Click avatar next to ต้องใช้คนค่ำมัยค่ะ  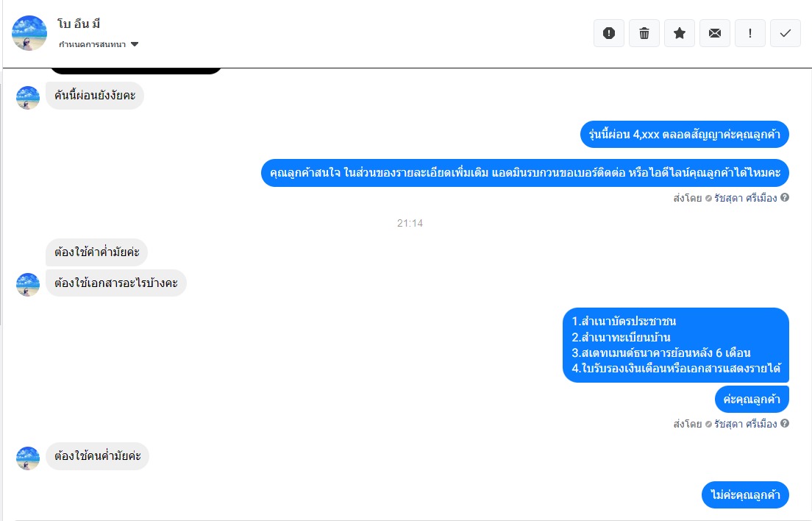point(28,458)
